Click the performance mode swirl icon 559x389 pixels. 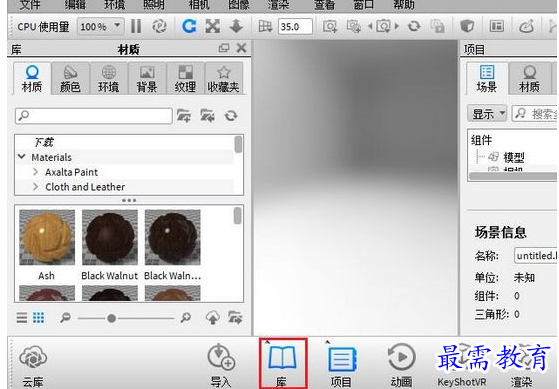[x=159, y=26]
